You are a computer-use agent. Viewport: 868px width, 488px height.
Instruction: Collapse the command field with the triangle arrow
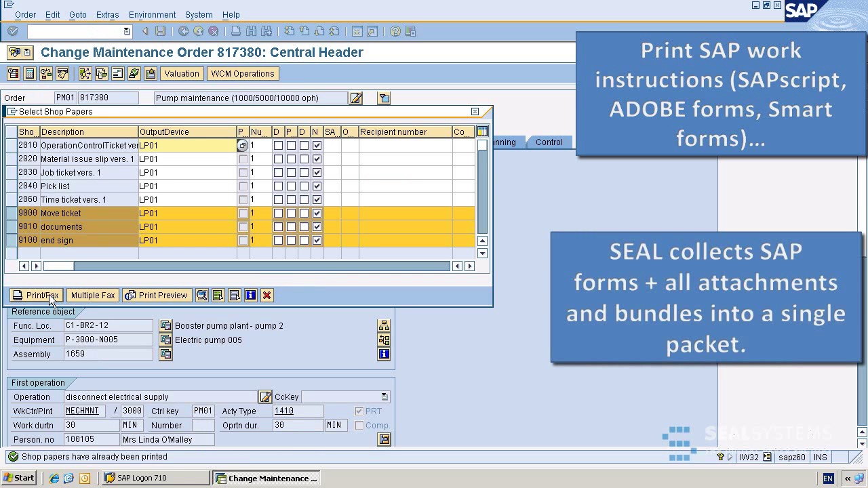(x=144, y=31)
